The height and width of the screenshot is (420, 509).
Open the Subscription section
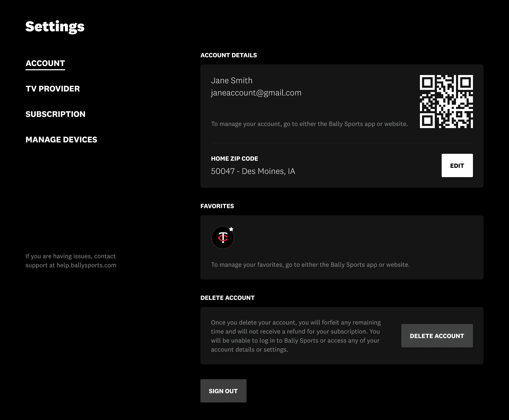tap(55, 114)
